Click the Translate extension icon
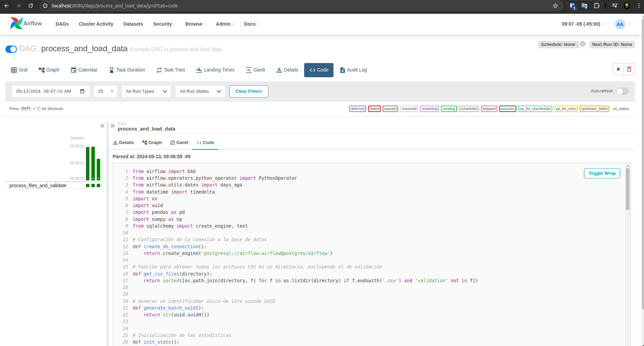 coord(584,6)
